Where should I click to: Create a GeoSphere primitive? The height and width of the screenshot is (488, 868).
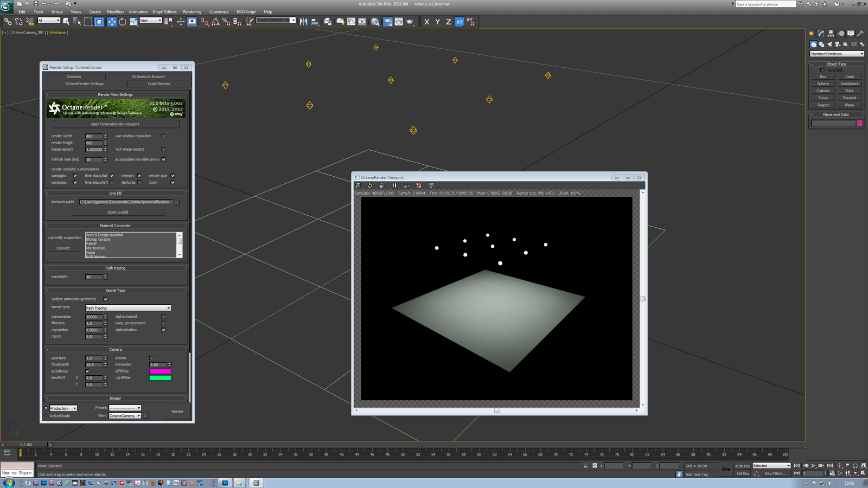pyautogui.click(x=850, y=84)
